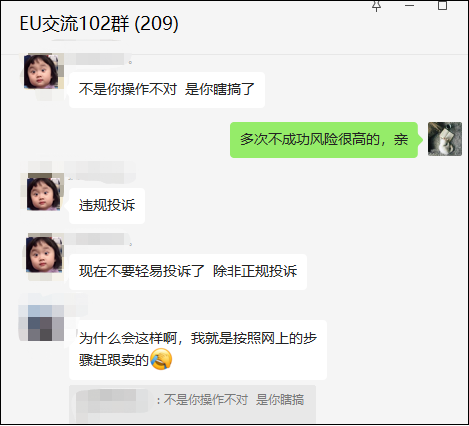Open avatar beside the 违规投诉 message
469x426 pixels.
pos(44,192)
